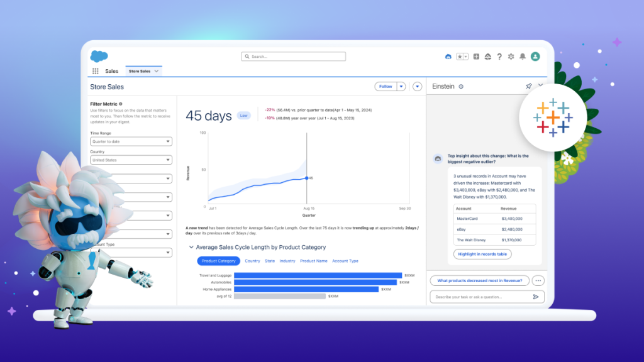Pin the Einstein panel
Image resolution: width=644 pixels, height=362 pixels.
point(529,86)
